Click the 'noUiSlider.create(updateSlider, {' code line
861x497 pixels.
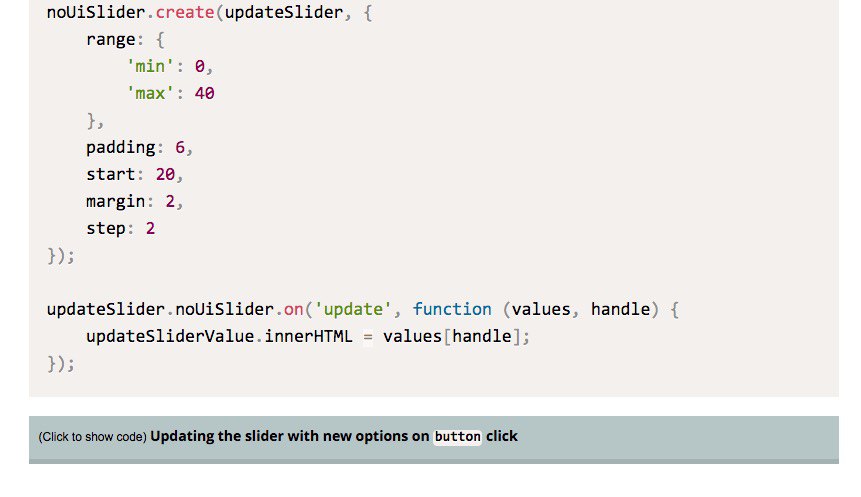point(209,12)
